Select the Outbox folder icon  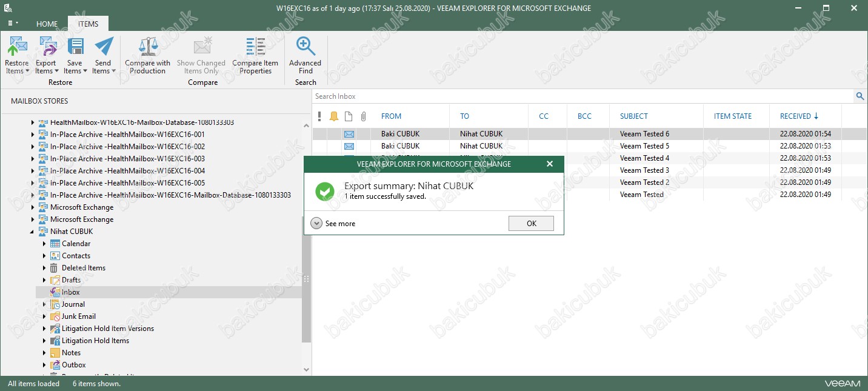point(55,365)
